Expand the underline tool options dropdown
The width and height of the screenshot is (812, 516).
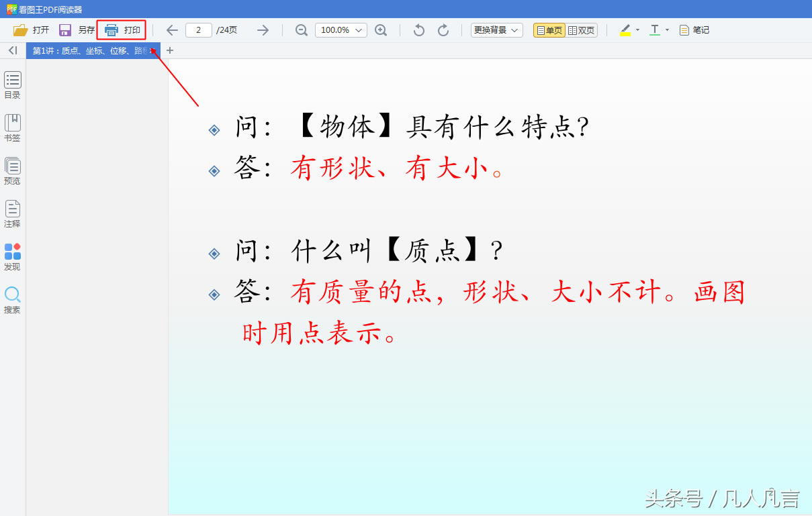[x=666, y=30]
